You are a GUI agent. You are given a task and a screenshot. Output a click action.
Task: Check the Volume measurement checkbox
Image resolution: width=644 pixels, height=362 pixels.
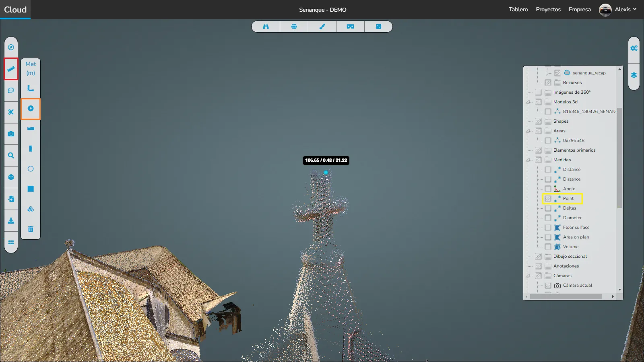(x=548, y=247)
